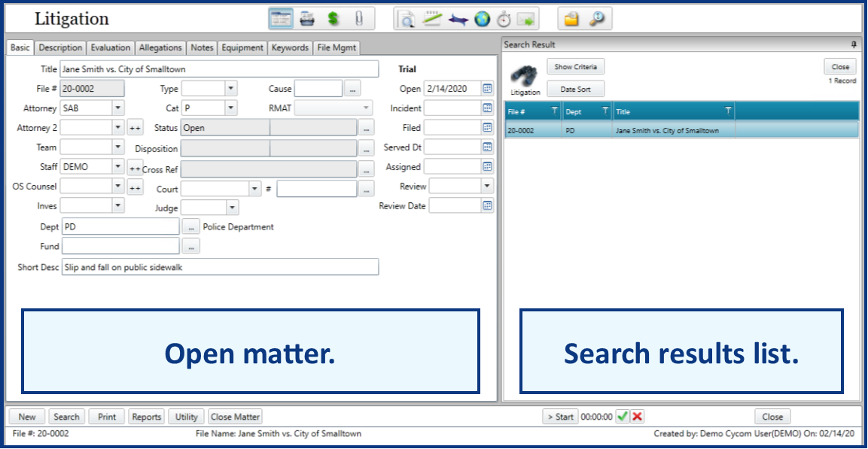Switch to the Allegations tab

click(160, 47)
